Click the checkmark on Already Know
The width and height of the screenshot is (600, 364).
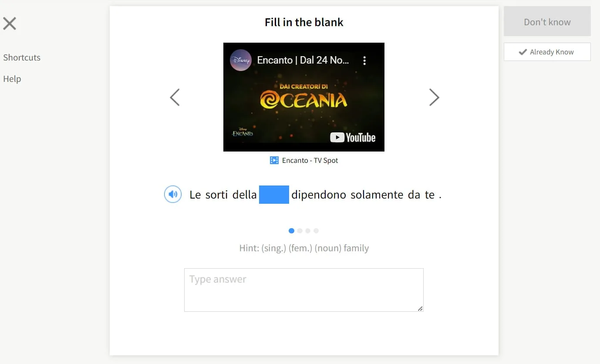click(x=523, y=52)
